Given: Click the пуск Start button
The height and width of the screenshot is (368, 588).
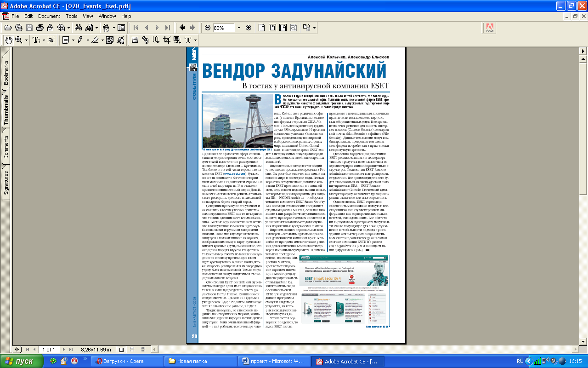Looking at the screenshot, I should [x=22, y=361].
